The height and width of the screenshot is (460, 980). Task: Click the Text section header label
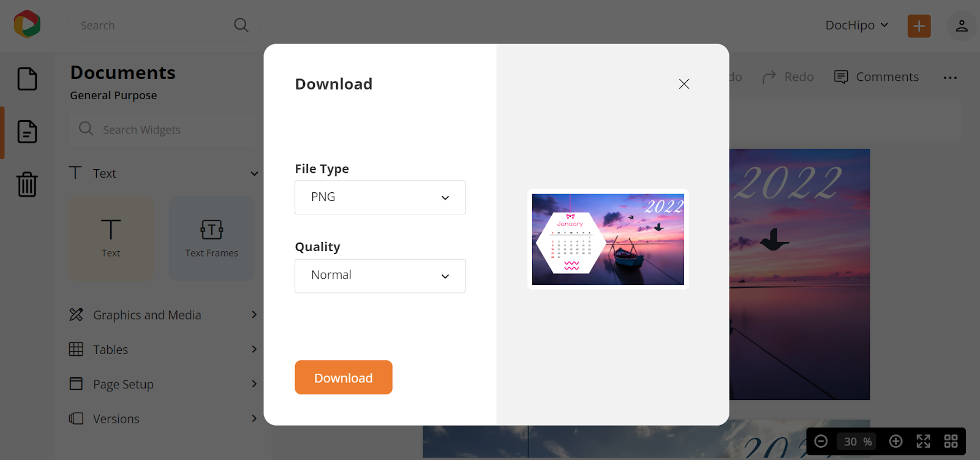pos(104,173)
